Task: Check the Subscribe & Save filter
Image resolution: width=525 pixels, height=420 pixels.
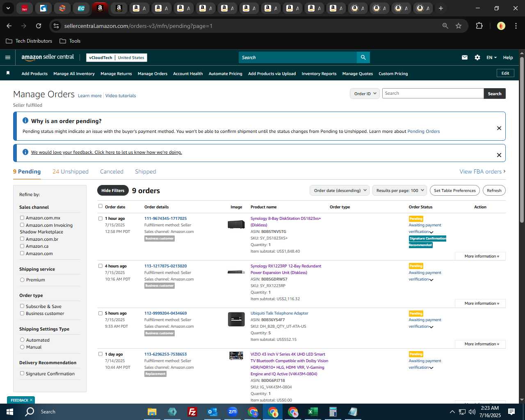Action: 22,306
